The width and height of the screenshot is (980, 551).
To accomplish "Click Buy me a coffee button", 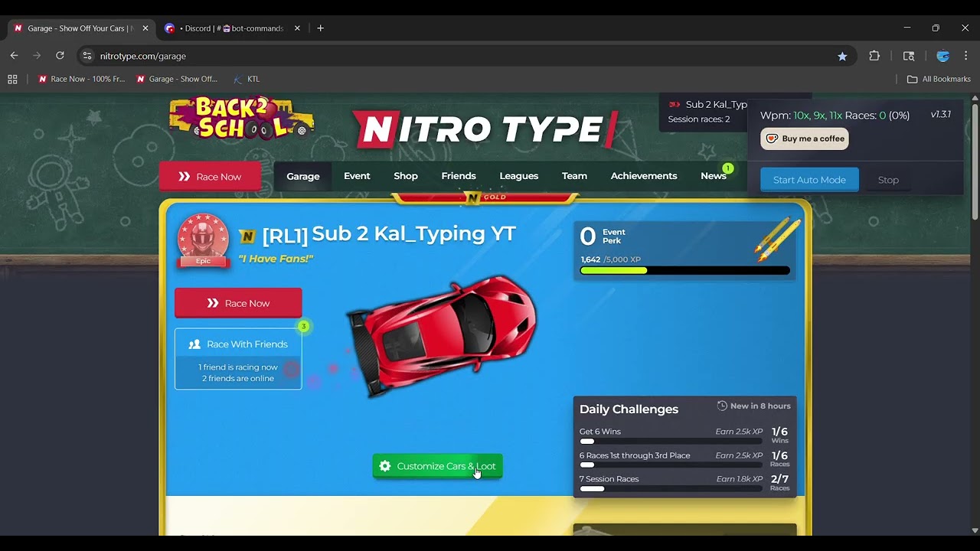I will (x=805, y=139).
